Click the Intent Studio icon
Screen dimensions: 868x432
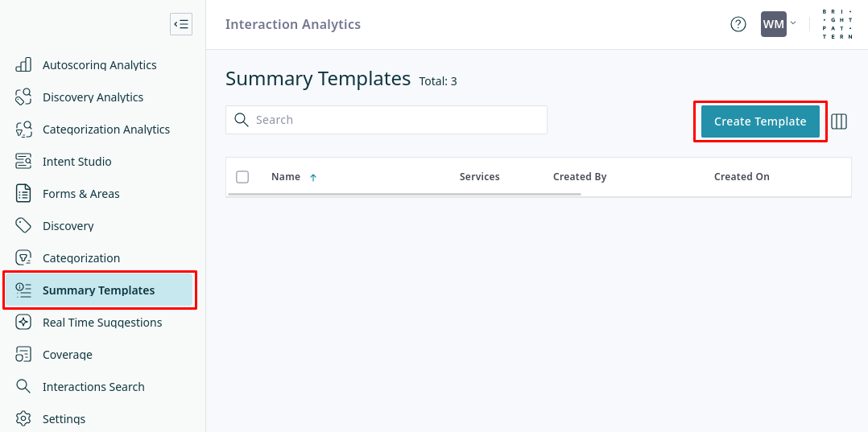click(23, 162)
